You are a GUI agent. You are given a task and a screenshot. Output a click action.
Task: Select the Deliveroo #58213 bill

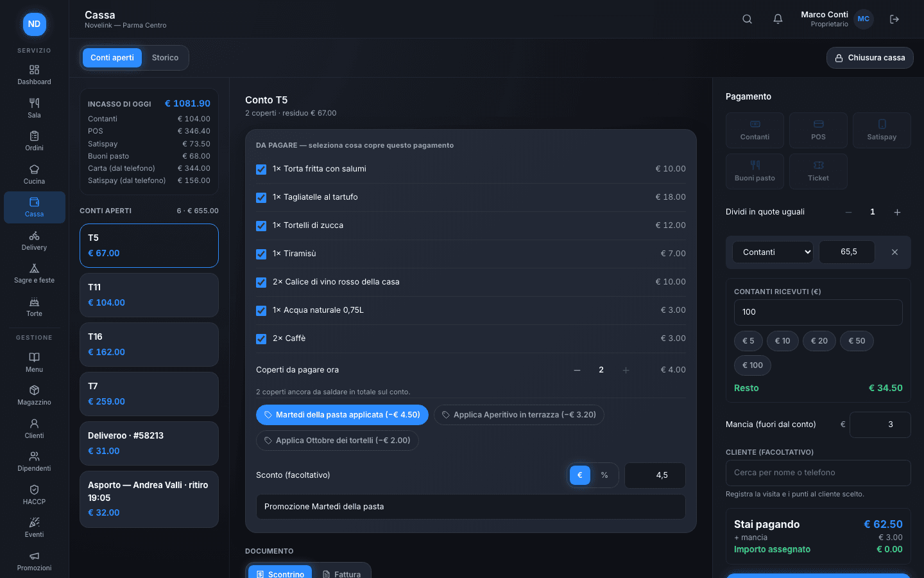(149, 444)
